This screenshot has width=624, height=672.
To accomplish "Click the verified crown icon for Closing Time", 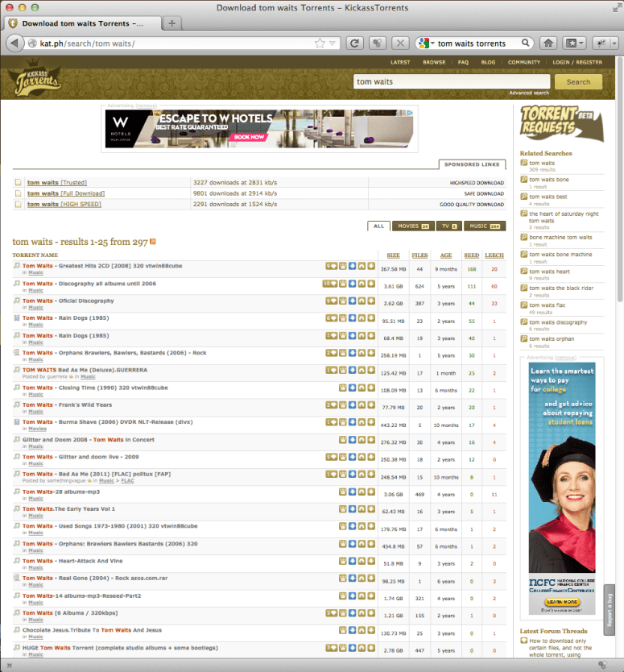I will click(x=342, y=388).
